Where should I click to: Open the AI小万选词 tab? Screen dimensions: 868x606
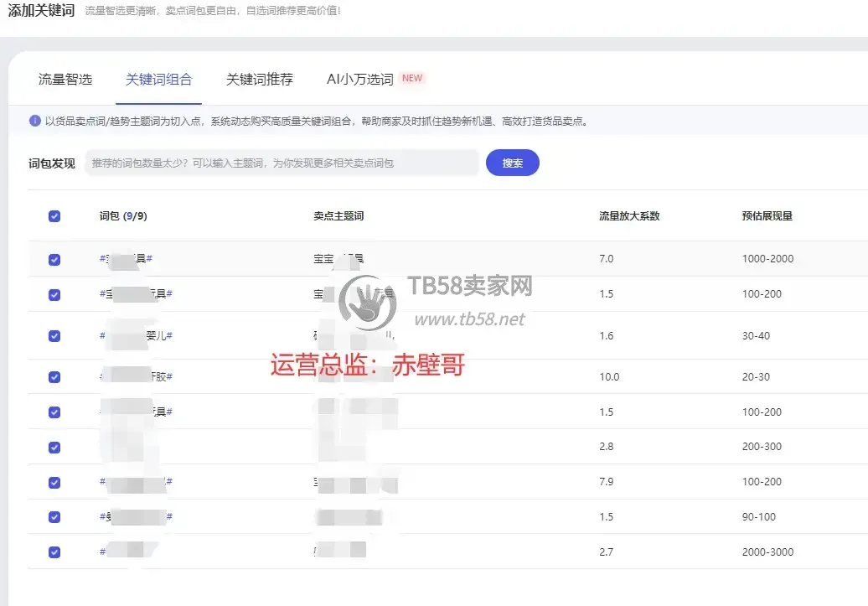(x=359, y=80)
